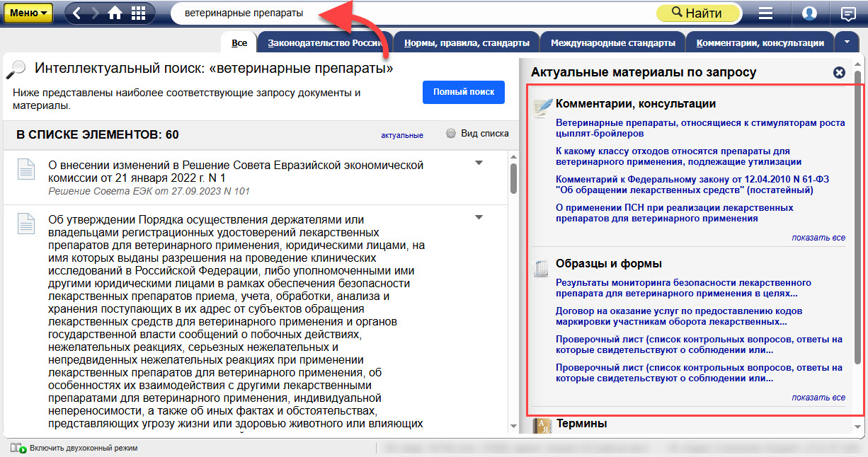Image resolution: width=868 pixels, height=457 pixels.
Task: Click the Вид списка gear icon
Action: coord(450,134)
